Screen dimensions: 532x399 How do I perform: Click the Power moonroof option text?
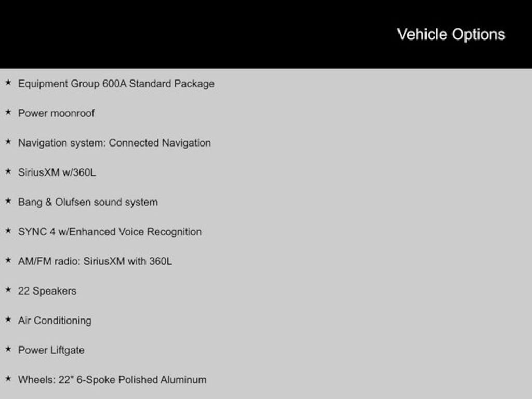(x=56, y=113)
